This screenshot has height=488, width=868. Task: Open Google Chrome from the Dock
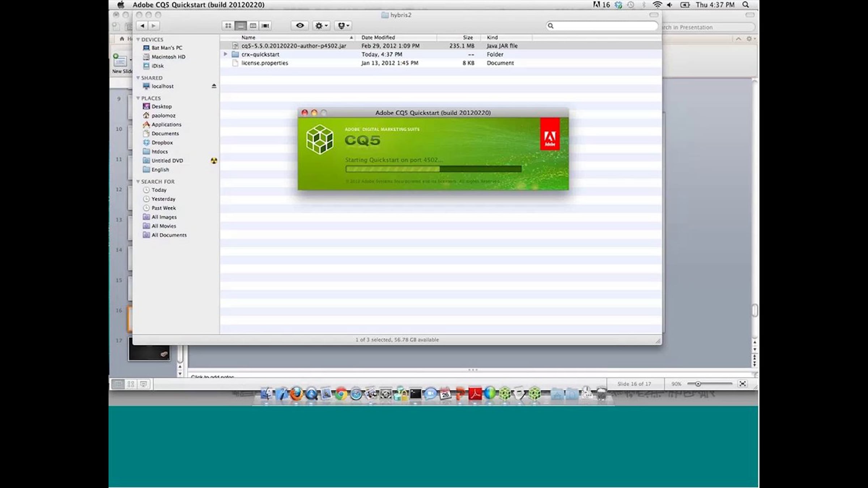coord(341,394)
